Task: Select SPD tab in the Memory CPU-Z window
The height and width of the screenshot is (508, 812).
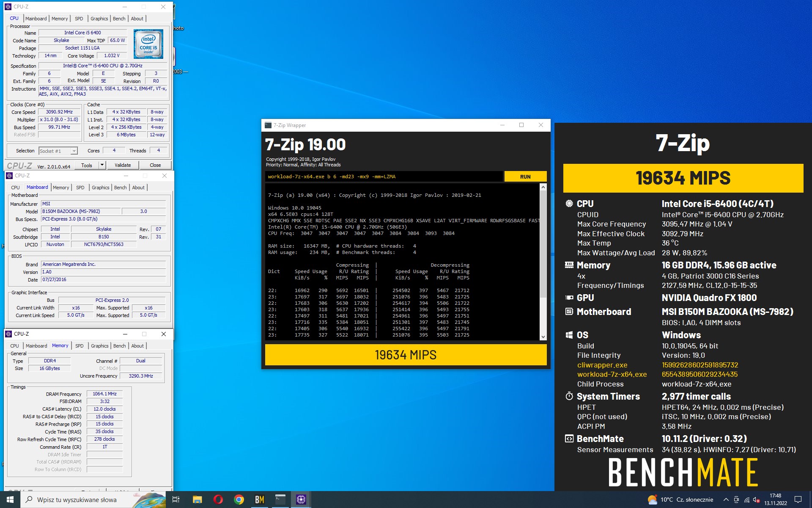Action: tap(80, 346)
